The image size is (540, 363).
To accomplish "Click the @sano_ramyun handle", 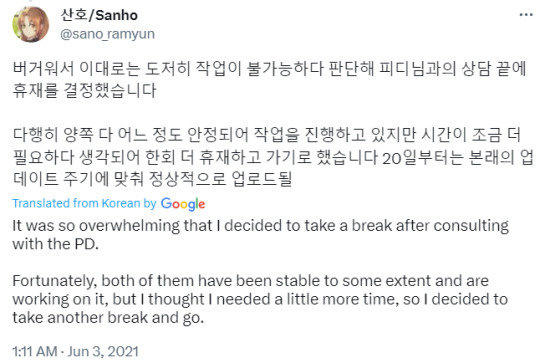I will point(107,34).
